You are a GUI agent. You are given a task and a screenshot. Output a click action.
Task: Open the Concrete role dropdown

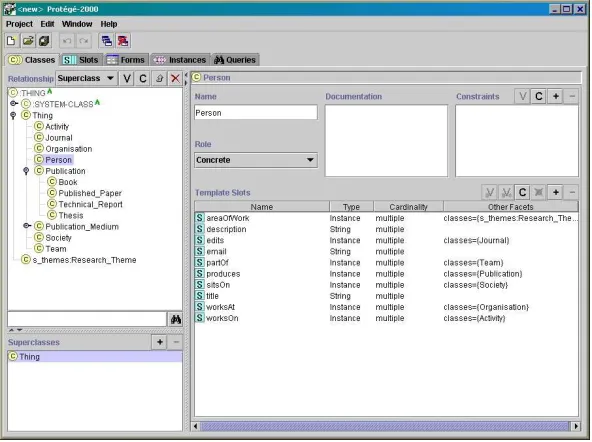click(256, 160)
